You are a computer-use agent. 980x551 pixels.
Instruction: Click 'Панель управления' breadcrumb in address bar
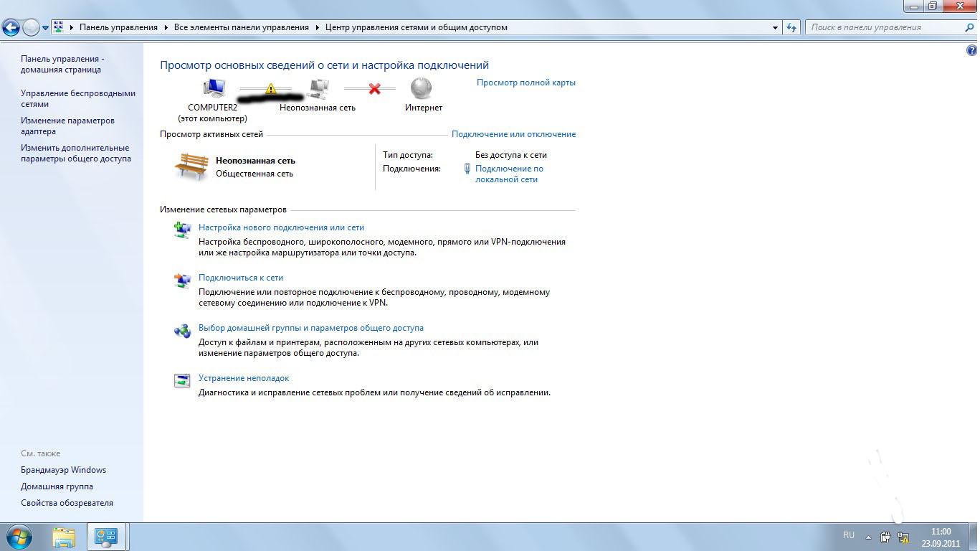point(118,27)
